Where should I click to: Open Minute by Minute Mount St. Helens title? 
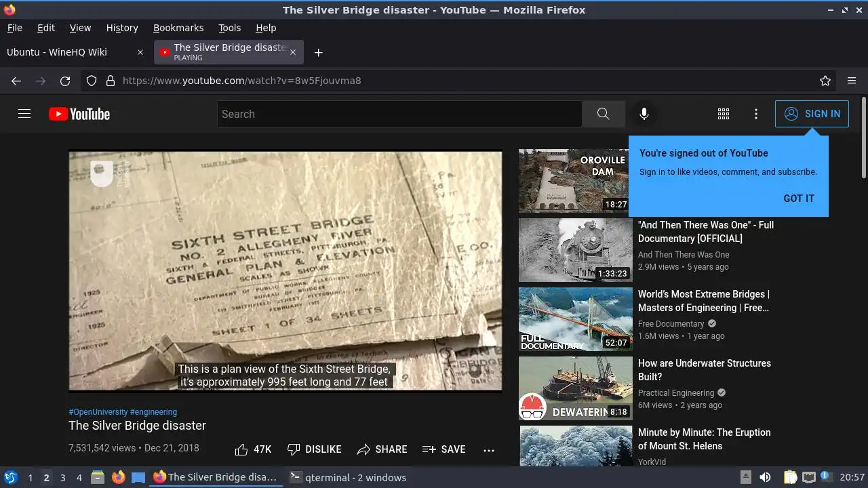pyautogui.click(x=704, y=439)
